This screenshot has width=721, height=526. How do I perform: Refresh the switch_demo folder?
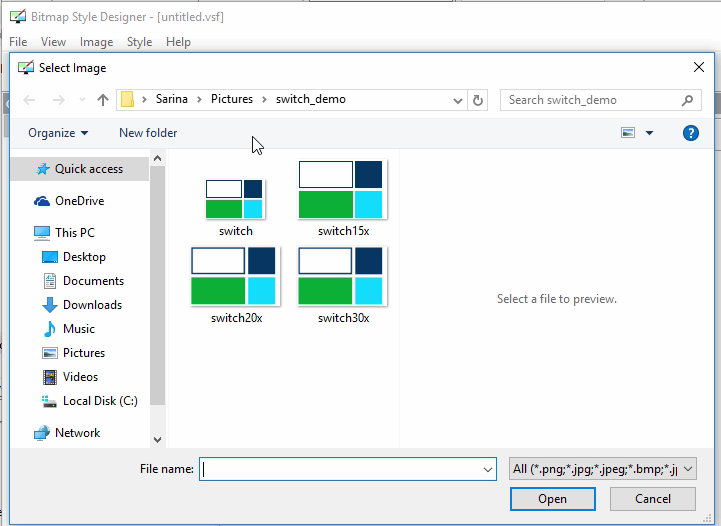pyautogui.click(x=478, y=100)
